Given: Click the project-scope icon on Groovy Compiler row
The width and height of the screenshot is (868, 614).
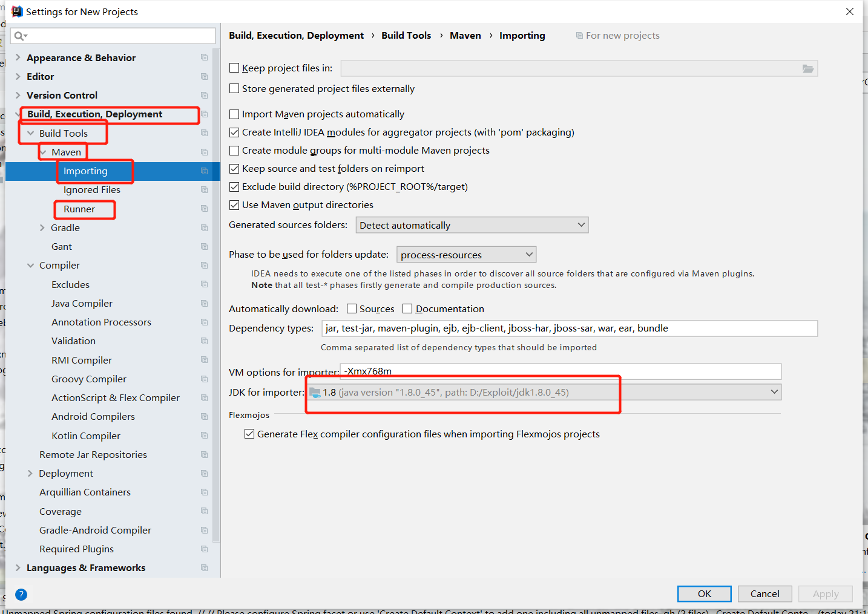Looking at the screenshot, I should click(x=204, y=379).
